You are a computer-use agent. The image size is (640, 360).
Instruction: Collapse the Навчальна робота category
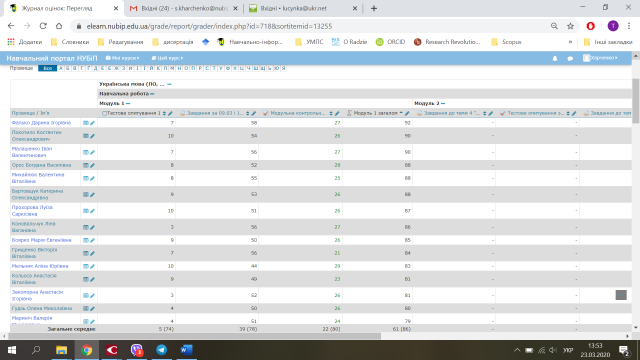(152, 94)
